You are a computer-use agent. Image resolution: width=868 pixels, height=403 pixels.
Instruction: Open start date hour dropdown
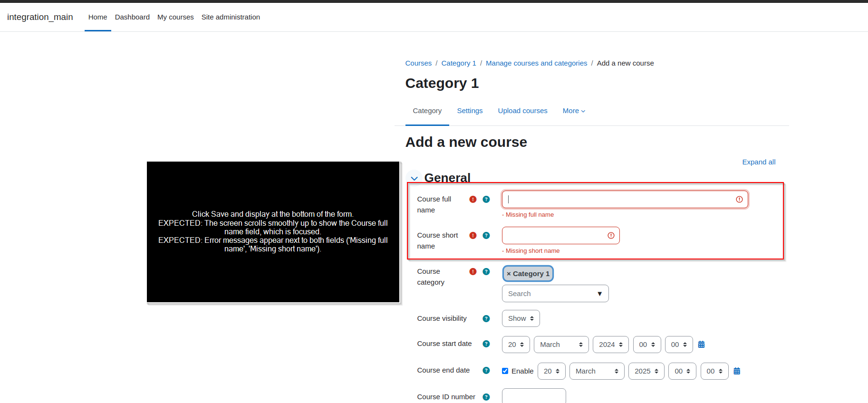point(647,345)
